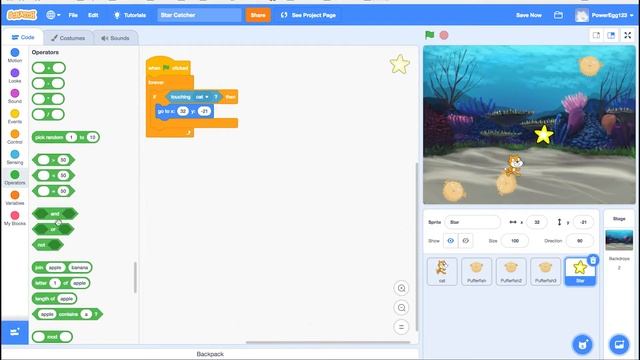
Task: Click the 'mod' operator block
Action: coord(52,337)
